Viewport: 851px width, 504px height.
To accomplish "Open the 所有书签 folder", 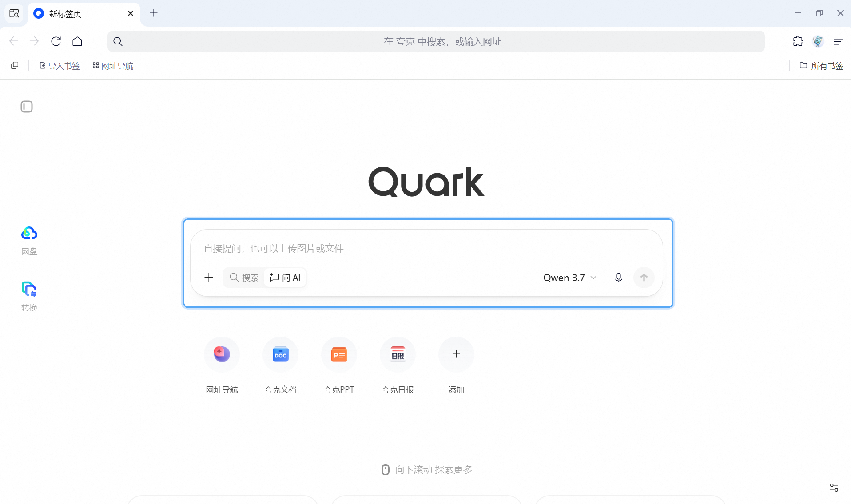I will point(821,66).
